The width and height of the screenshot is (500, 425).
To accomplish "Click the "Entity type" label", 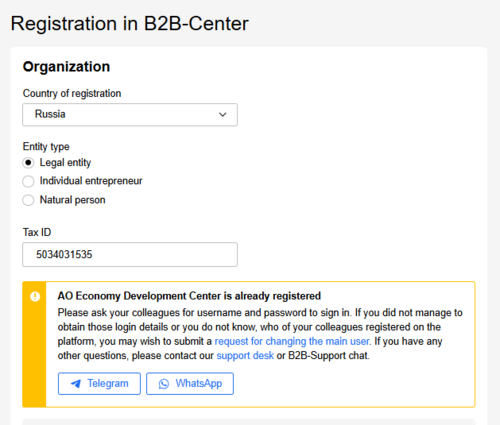I will click(46, 146).
